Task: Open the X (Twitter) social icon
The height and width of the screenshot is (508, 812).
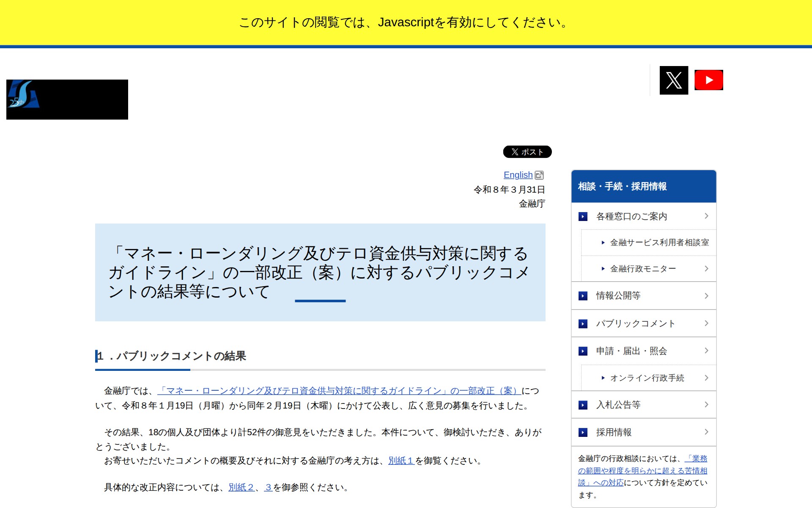Action: coord(674,80)
